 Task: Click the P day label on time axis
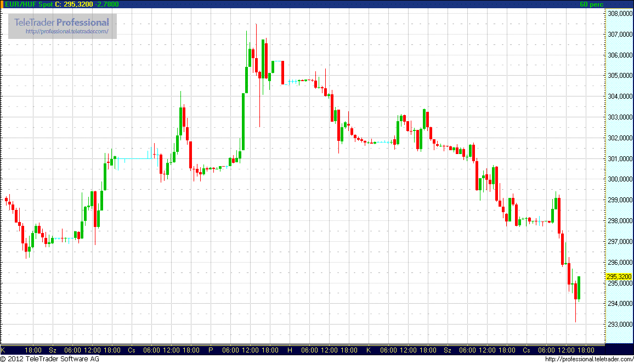pos(211,350)
